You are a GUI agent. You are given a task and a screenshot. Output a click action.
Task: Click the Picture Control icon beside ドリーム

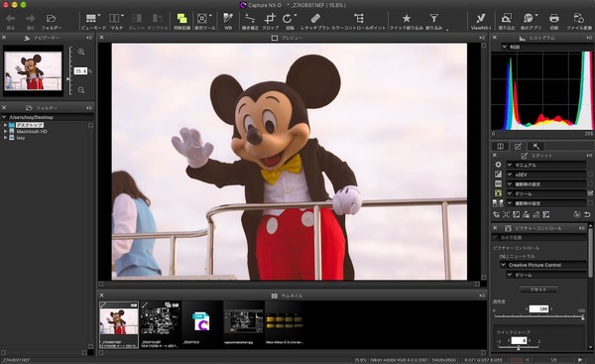(x=498, y=193)
